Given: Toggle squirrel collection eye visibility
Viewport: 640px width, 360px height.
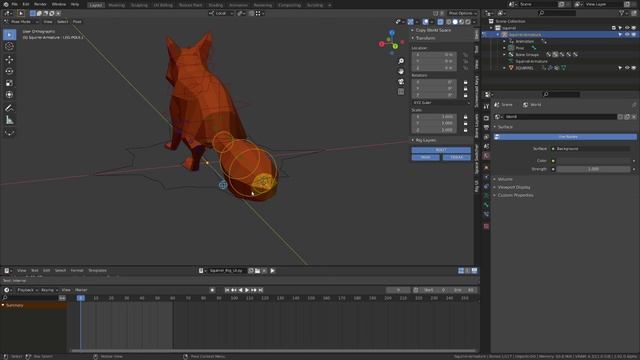Looking at the screenshot, I should pos(627,28).
